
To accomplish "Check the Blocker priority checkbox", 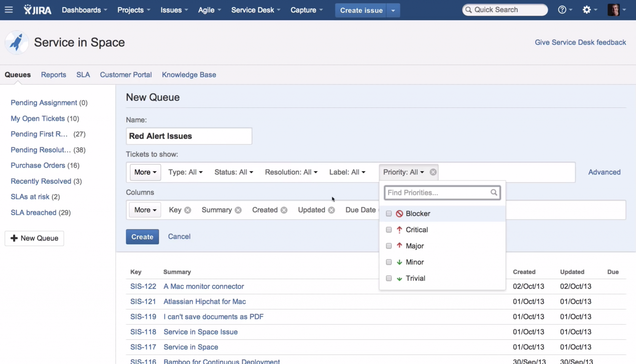I will pyautogui.click(x=388, y=214).
